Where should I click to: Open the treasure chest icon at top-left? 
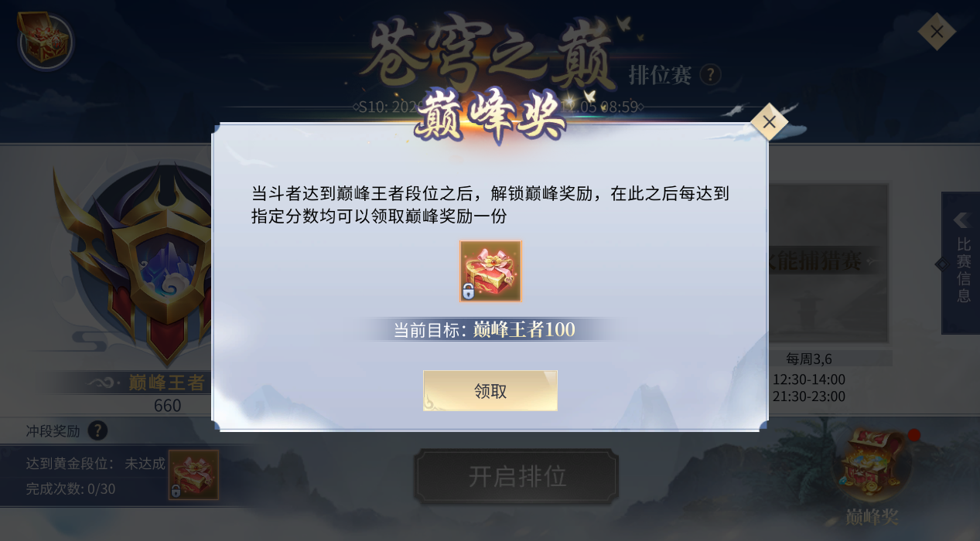click(x=45, y=40)
